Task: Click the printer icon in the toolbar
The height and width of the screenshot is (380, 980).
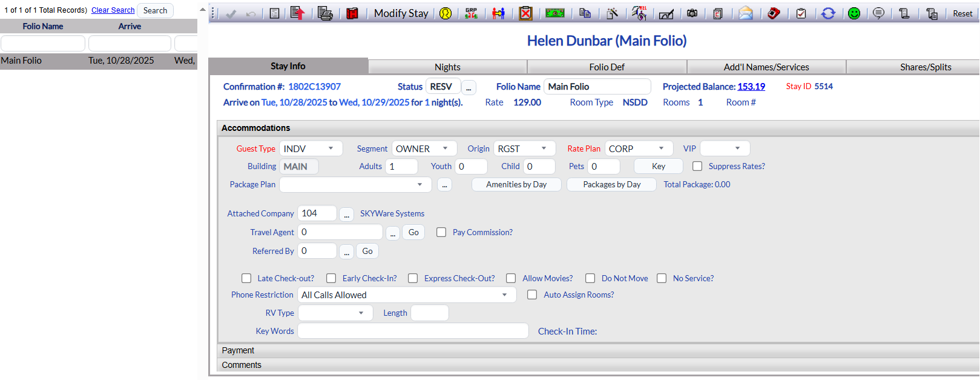Action: pyautogui.click(x=325, y=13)
